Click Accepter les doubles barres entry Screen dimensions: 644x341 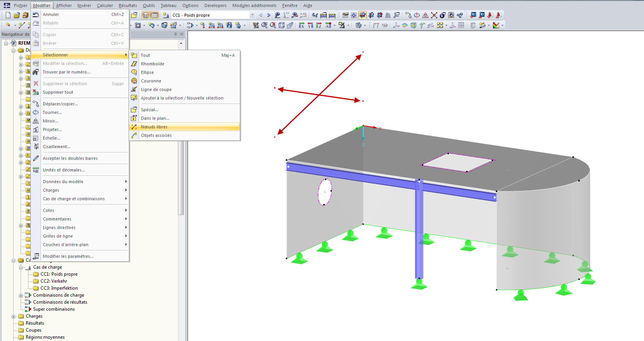click(x=80, y=158)
